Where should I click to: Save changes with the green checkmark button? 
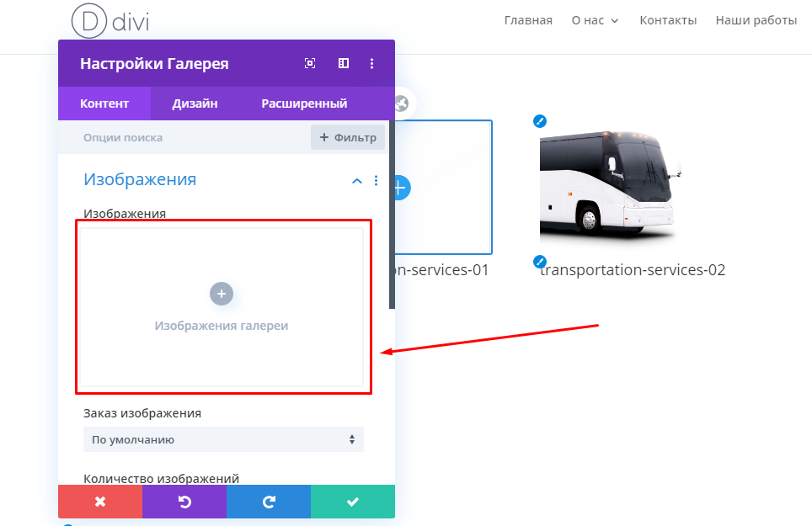(x=353, y=502)
